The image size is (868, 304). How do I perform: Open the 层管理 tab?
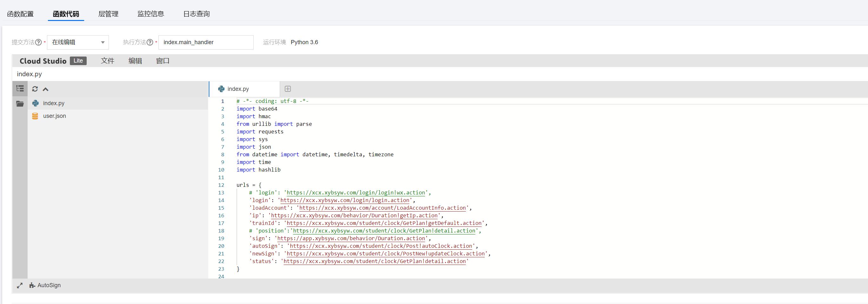click(108, 14)
